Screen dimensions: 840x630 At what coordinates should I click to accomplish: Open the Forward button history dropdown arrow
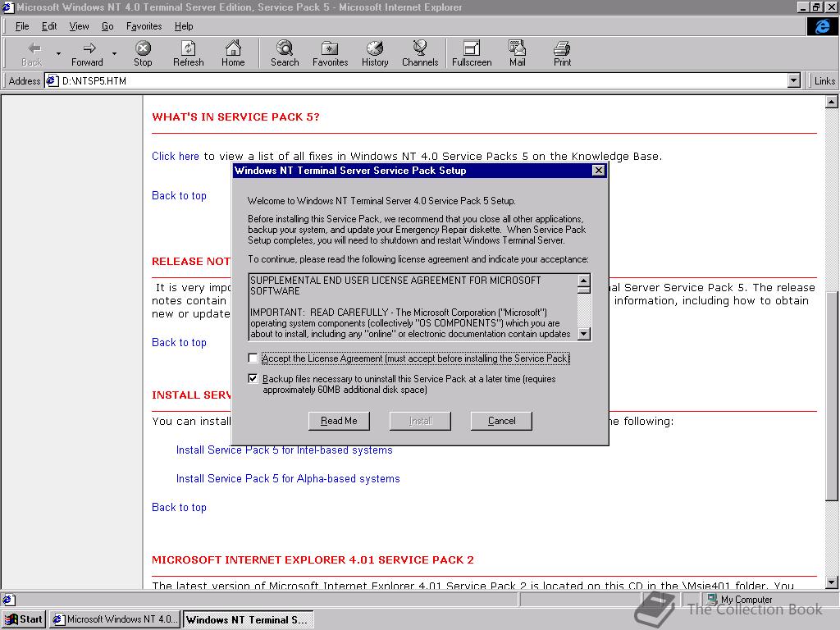click(x=114, y=53)
